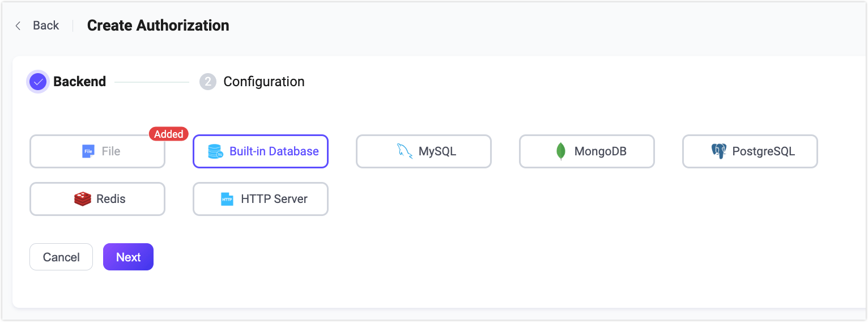Click the step 2 number circle
868x322 pixels.
point(208,82)
